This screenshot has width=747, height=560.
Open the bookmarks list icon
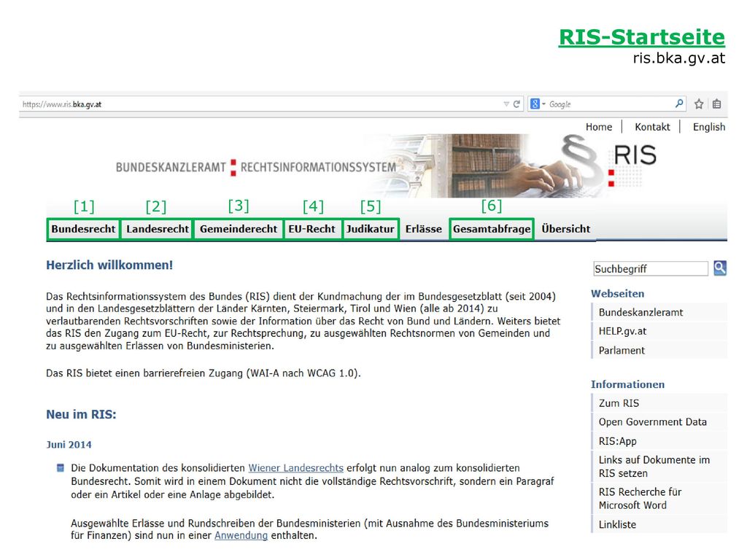pos(716,104)
